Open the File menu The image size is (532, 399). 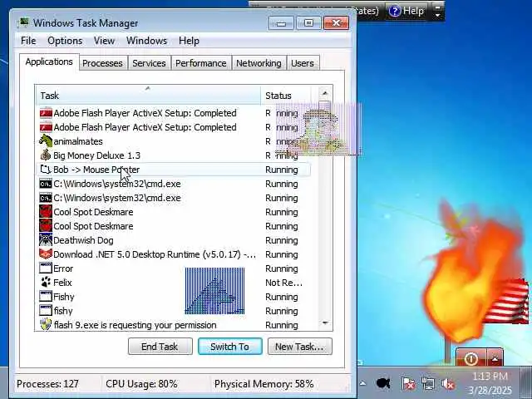28,41
